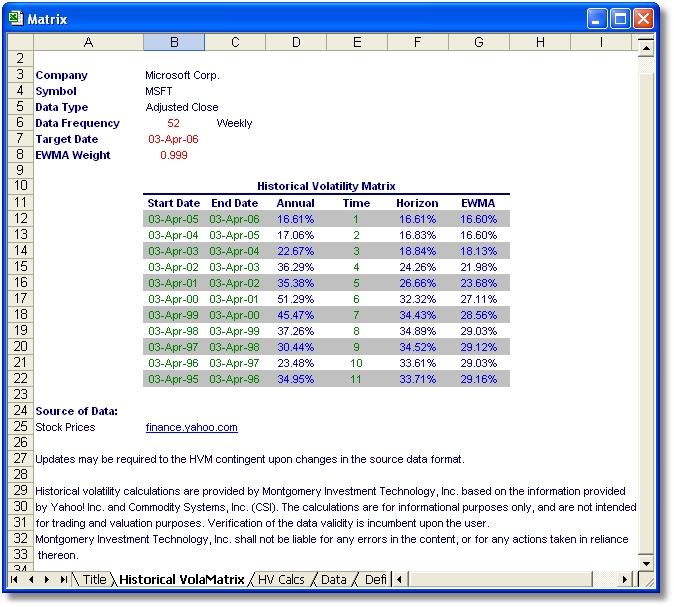
Task: Switch to the Title sheet tab
Action: tap(94, 579)
